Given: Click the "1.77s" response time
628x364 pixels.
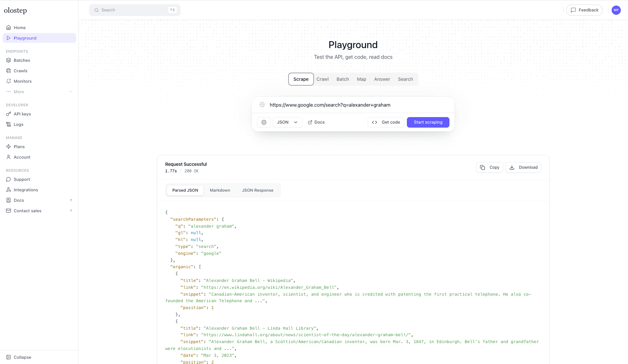Looking at the screenshot, I should click(x=171, y=171).
